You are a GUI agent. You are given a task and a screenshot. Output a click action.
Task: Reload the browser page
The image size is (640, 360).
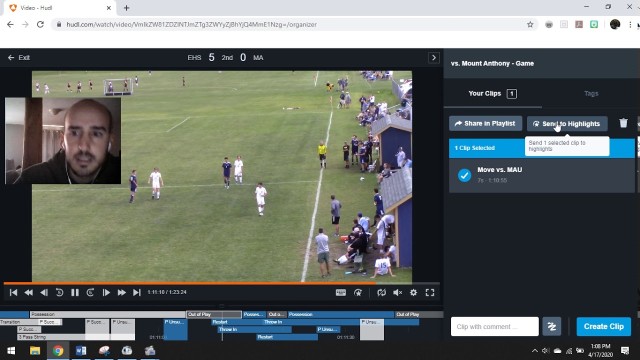[x=40, y=24]
